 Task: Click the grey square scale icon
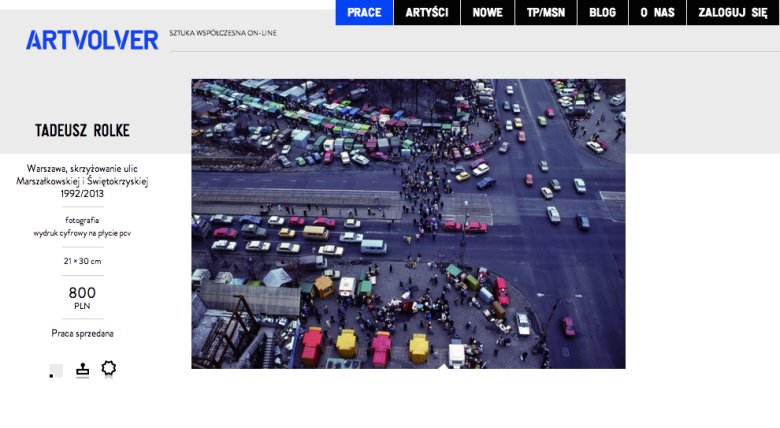coord(56,371)
